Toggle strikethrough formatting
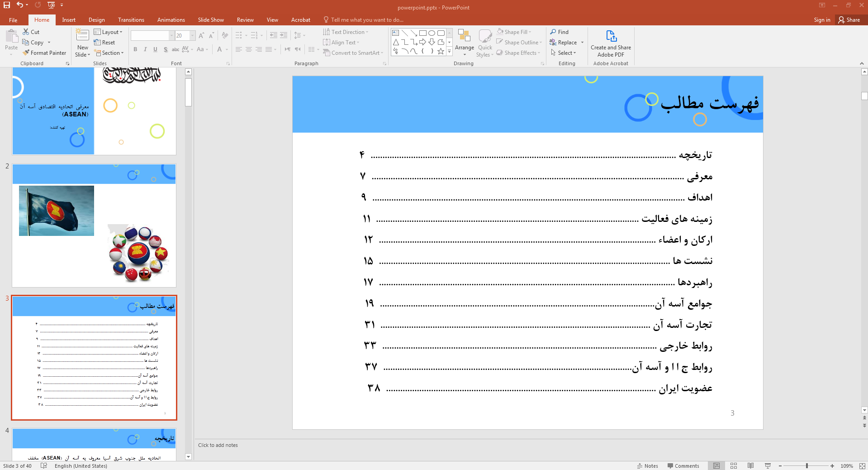 pos(175,49)
